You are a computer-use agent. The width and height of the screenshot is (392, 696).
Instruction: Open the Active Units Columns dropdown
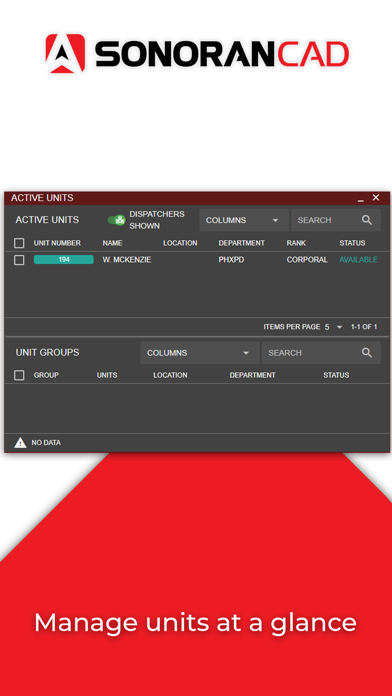click(x=244, y=220)
